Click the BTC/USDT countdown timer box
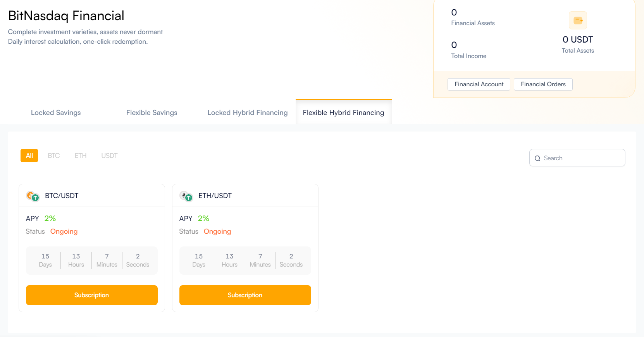 (91, 260)
